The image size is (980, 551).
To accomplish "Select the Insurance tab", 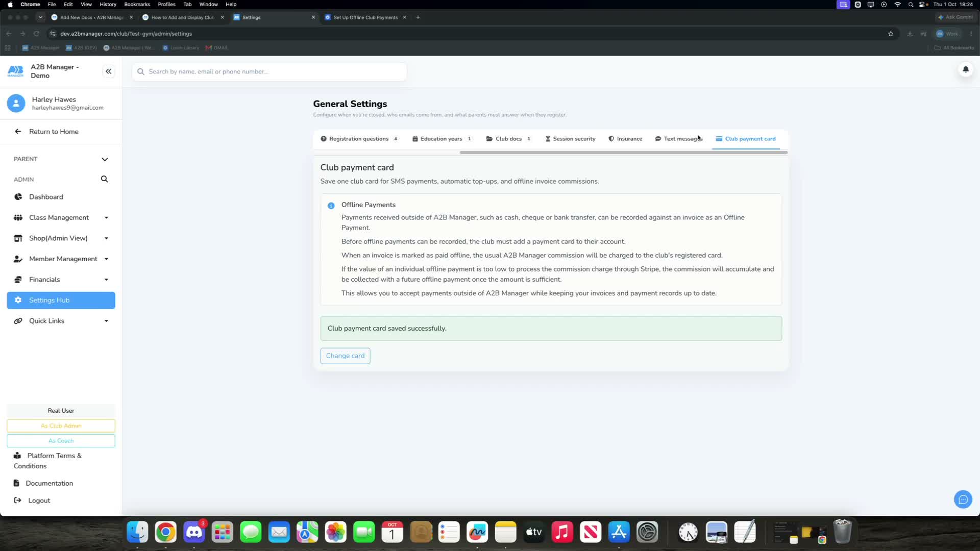I will (625, 139).
